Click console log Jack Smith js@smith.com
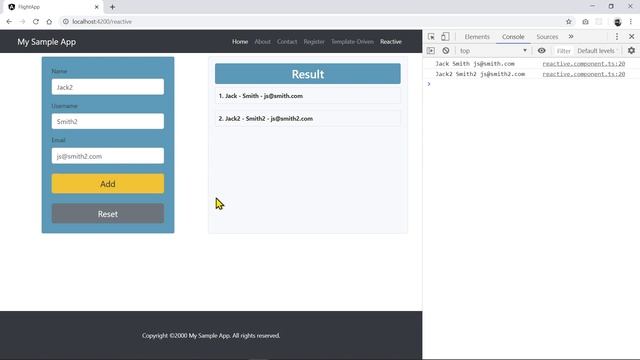This screenshot has height=360, width=640. [x=475, y=64]
